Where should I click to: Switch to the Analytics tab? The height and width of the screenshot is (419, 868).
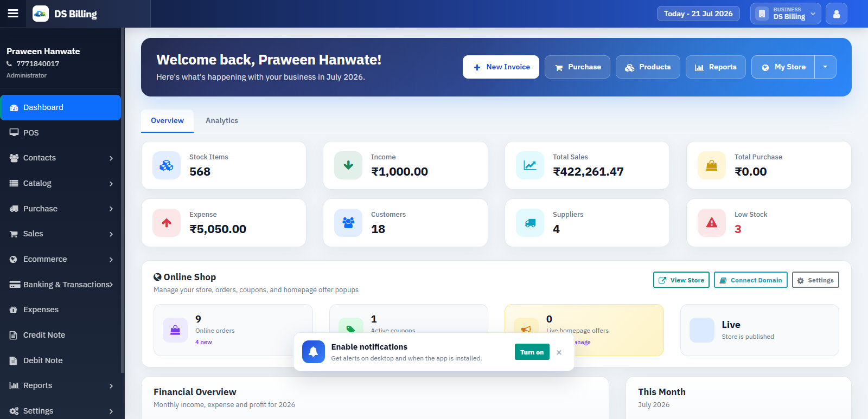[x=221, y=120]
